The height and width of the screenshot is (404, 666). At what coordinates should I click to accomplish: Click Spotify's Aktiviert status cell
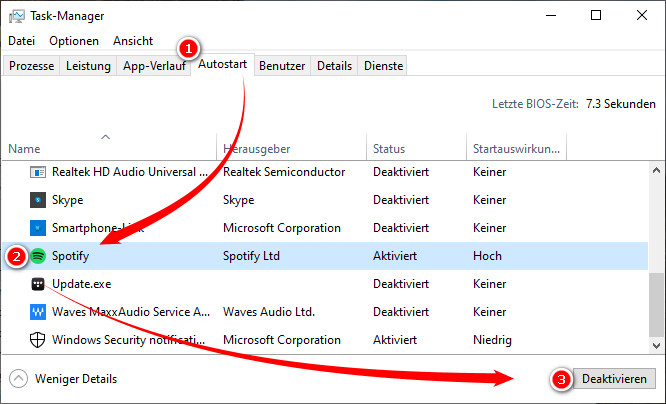point(395,256)
